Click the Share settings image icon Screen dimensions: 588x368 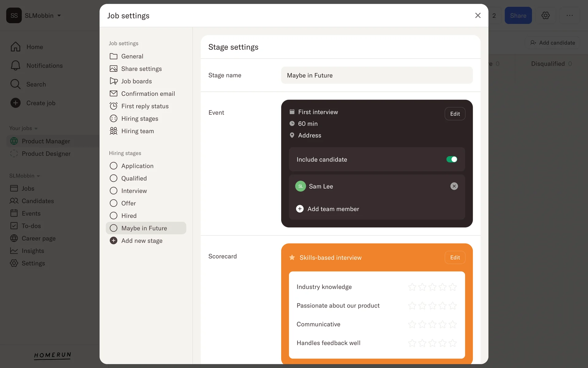[113, 69]
